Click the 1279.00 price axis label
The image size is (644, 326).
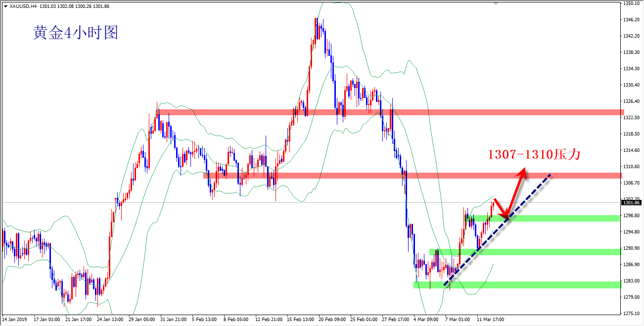click(632, 297)
